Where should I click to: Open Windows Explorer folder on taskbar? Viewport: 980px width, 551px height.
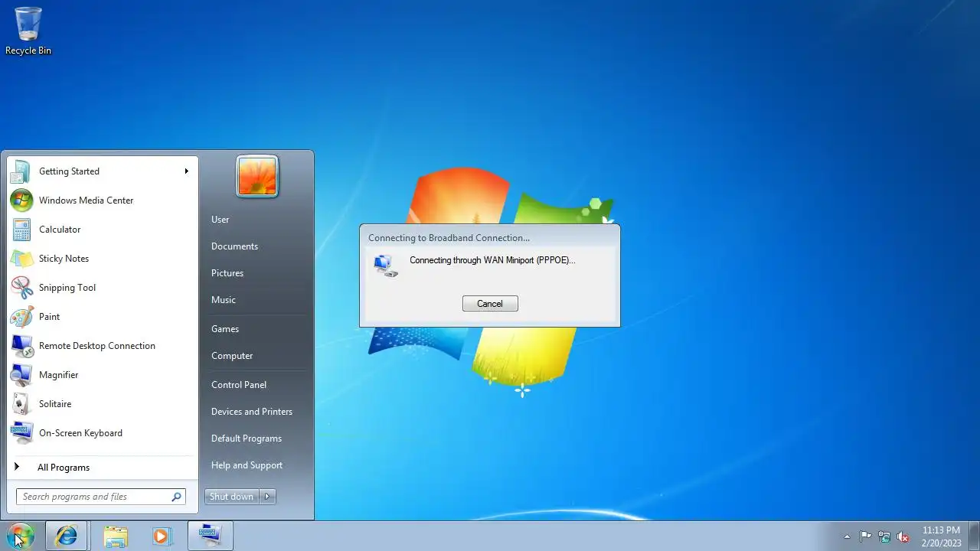pos(116,536)
